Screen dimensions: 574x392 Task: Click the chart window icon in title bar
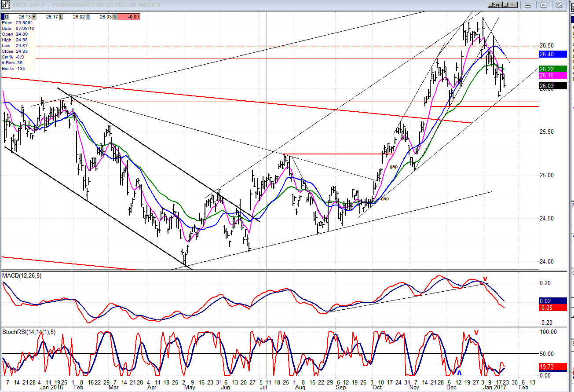5,5
